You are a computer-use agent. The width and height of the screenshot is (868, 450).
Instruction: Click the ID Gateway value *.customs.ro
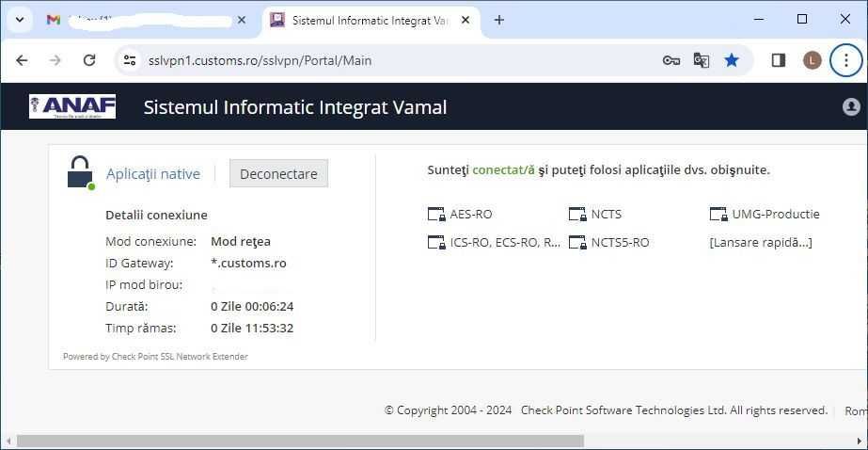[x=248, y=264]
